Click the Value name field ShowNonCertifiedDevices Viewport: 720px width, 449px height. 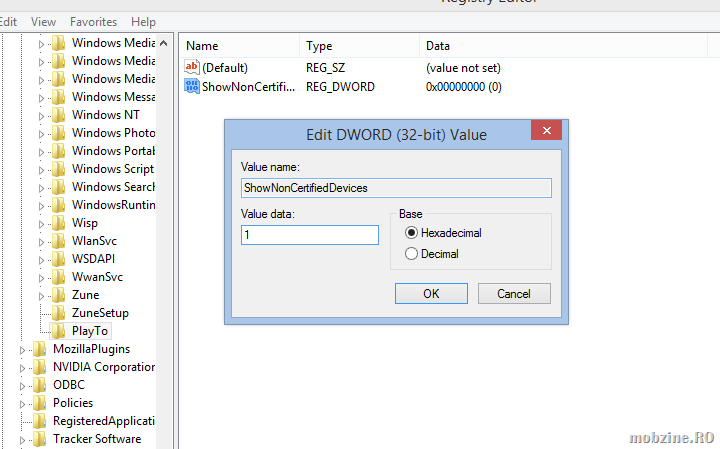[x=396, y=188]
